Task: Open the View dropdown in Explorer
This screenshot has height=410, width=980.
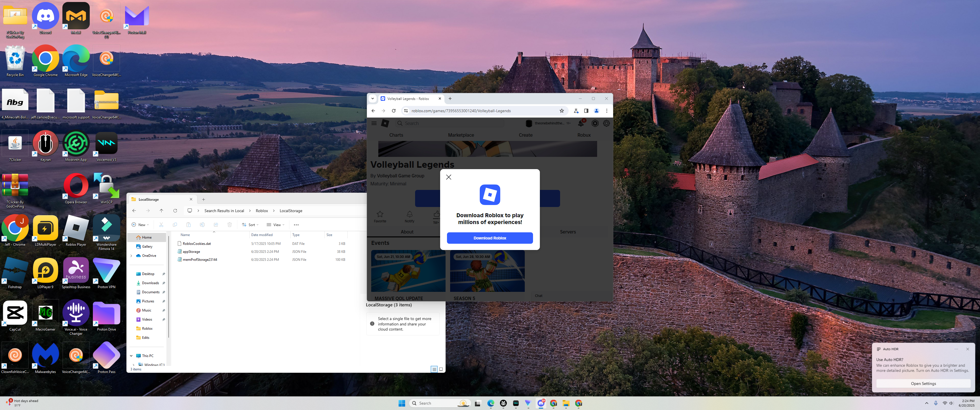Action: (276, 225)
